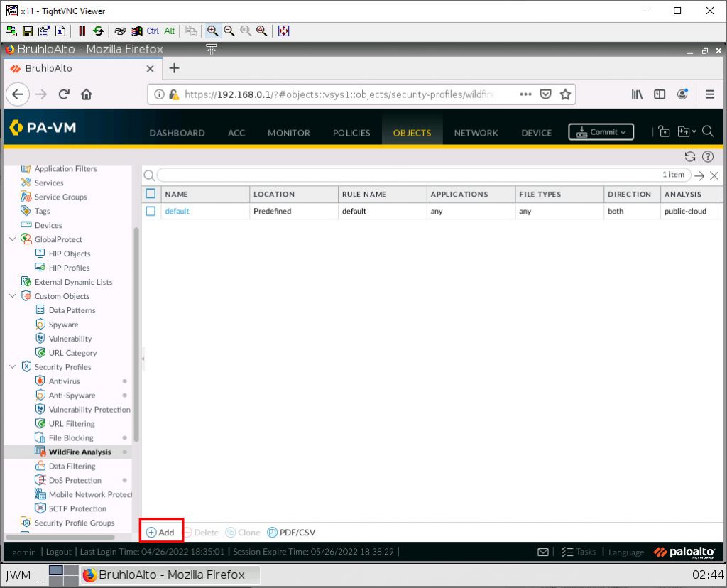Viewport: 727px width, 588px height.
Task: Open the system alarms envelope icon
Action: (x=542, y=552)
